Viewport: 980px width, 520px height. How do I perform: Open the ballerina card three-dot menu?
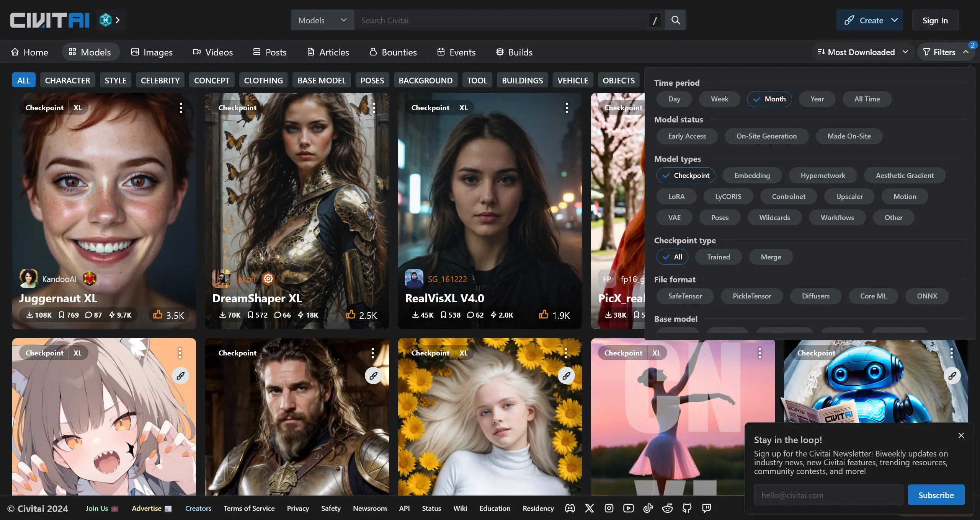tap(760, 353)
